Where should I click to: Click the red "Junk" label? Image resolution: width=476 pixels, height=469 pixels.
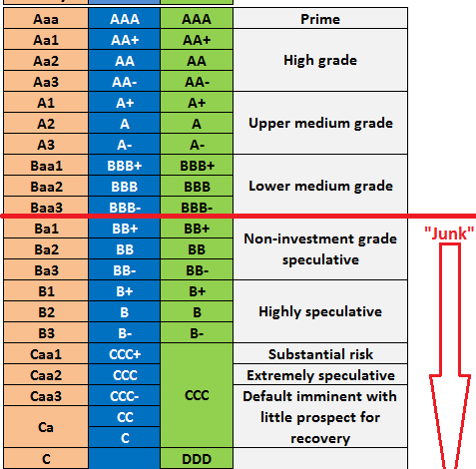449,234
